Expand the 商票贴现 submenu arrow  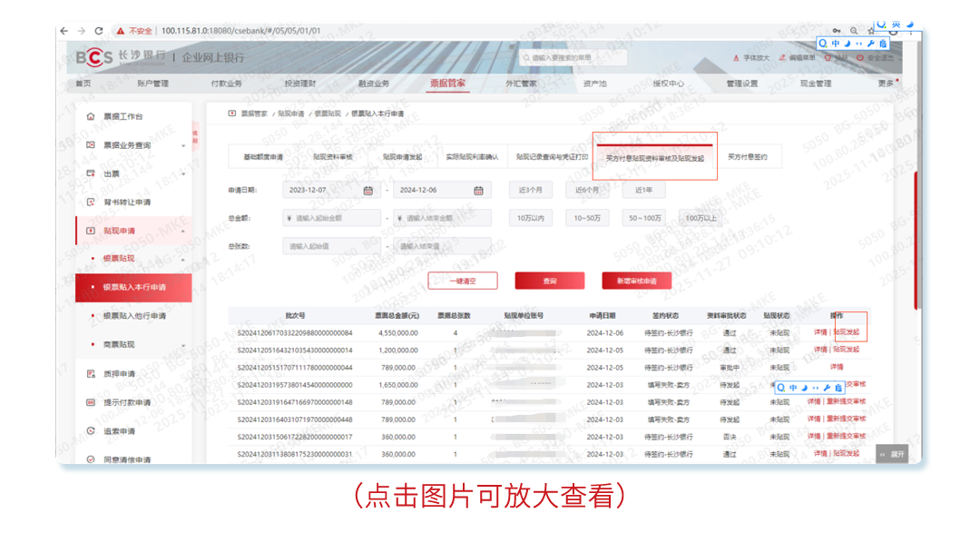point(183,345)
